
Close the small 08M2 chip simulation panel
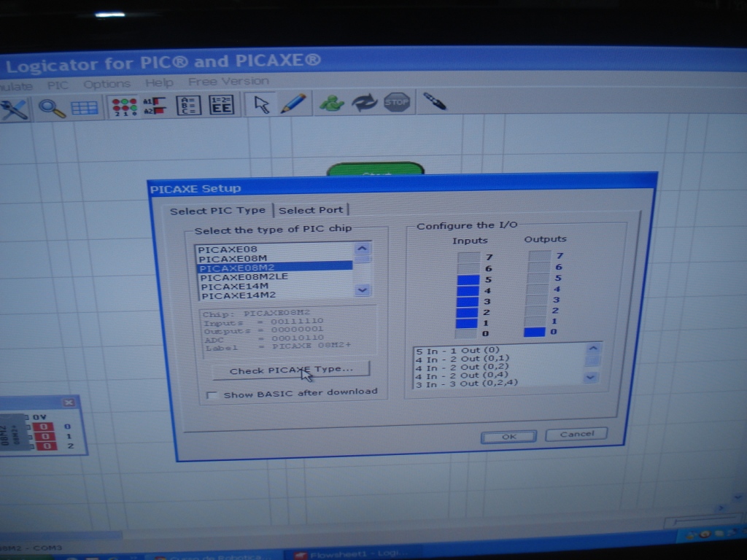(x=69, y=402)
